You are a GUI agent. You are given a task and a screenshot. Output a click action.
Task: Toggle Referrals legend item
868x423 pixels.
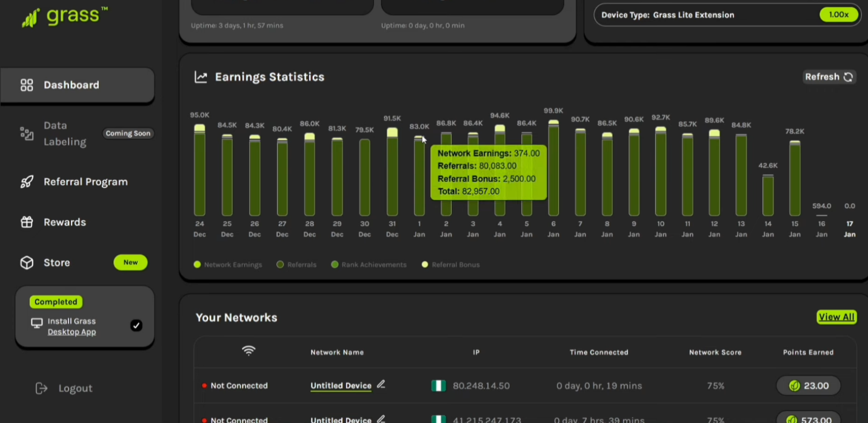click(x=296, y=265)
